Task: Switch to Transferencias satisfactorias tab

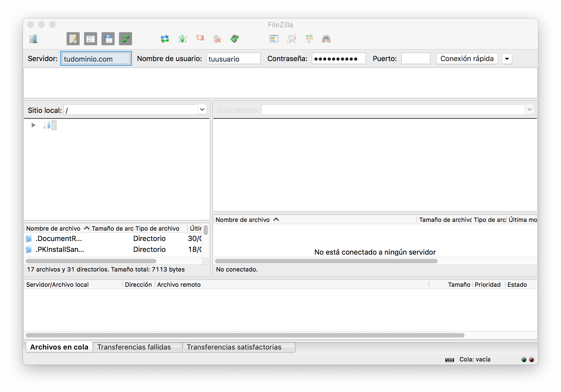Action: pyautogui.click(x=234, y=347)
